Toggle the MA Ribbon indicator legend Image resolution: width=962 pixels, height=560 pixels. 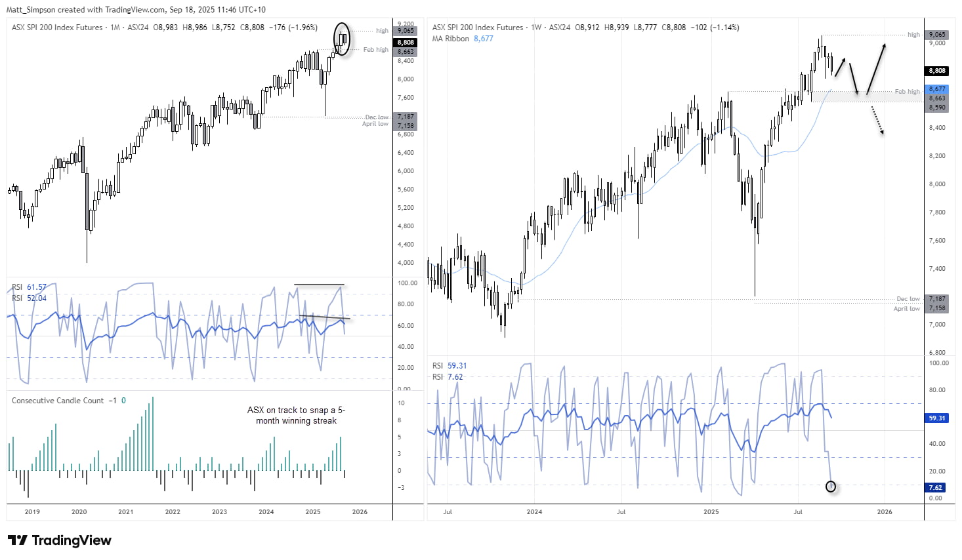click(450, 39)
